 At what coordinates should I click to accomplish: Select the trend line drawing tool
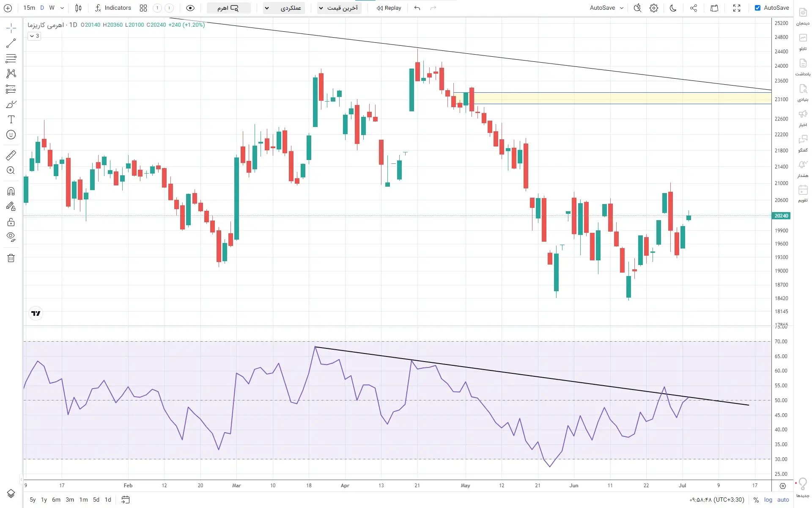(11, 43)
